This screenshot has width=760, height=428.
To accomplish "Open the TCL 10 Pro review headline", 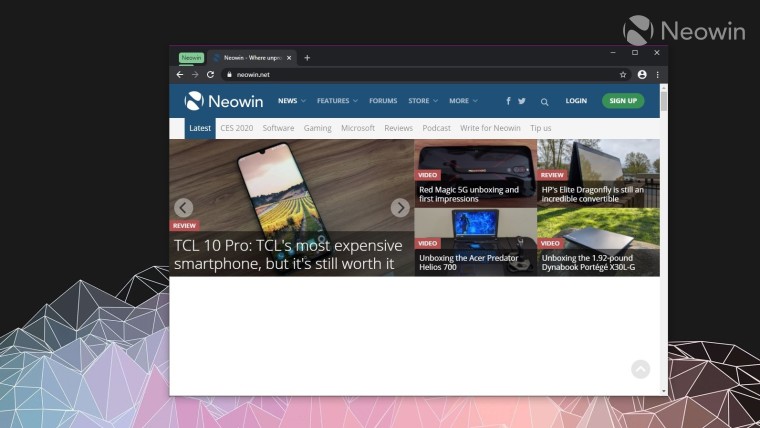I will pyautogui.click(x=288, y=254).
